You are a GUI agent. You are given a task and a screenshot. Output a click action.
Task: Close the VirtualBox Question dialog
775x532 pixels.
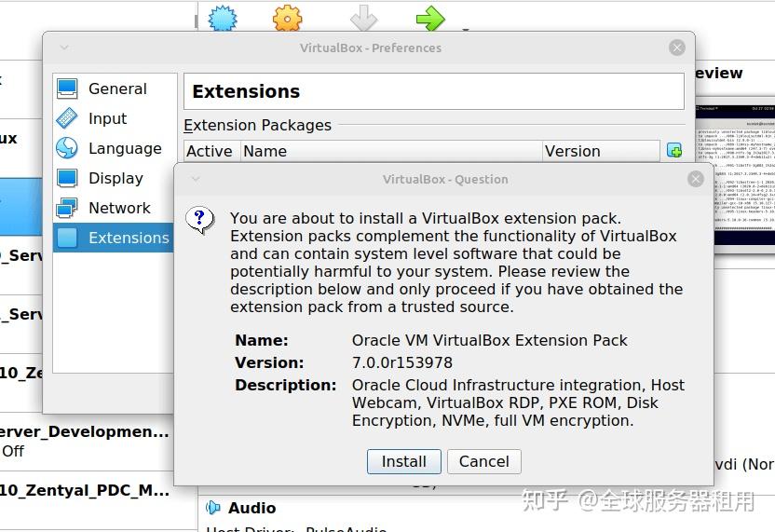tap(696, 179)
